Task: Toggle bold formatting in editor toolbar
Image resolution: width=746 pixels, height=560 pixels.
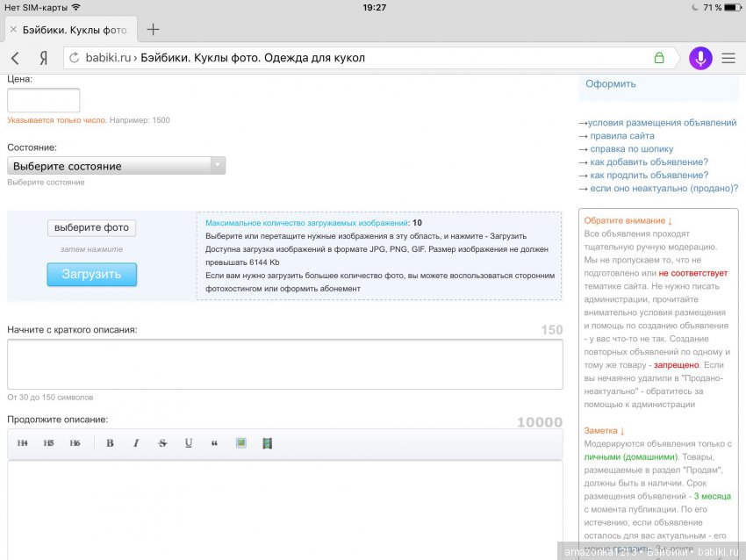Action: 110,443
